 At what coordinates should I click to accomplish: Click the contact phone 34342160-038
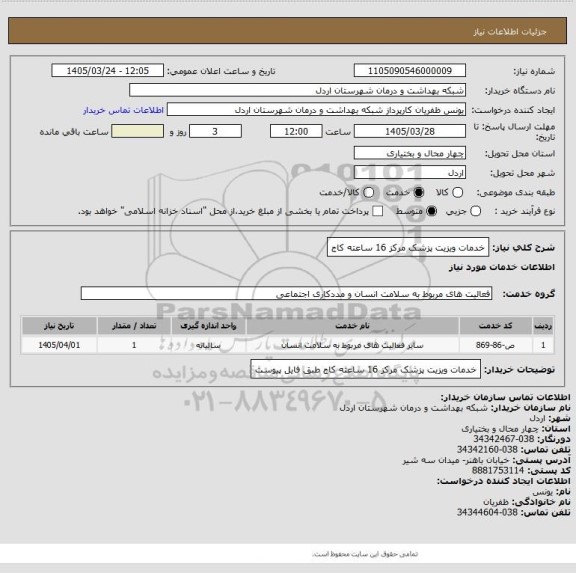point(487,450)
